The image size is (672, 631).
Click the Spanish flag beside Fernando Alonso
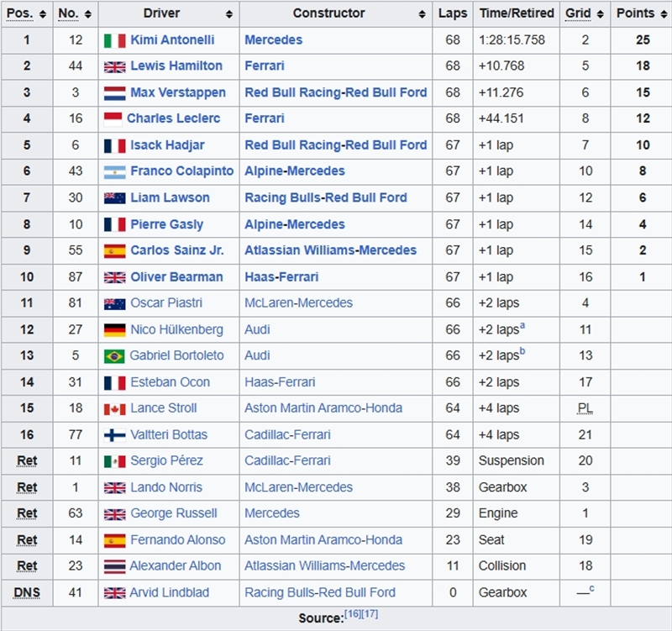115,540
